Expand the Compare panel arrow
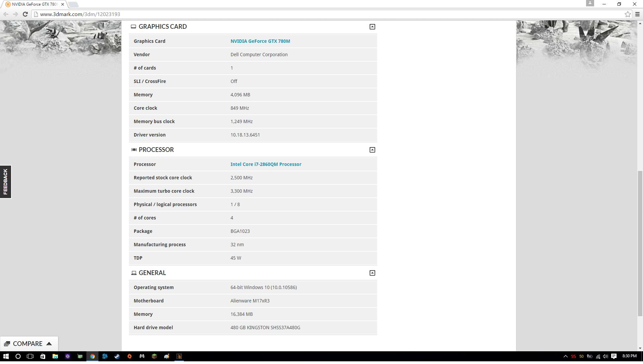This screenshot has width=643, height=364. [x=49, y=344]
